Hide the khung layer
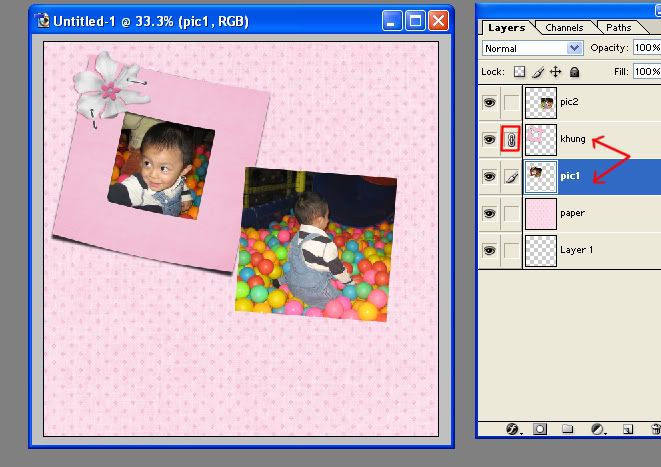661x467 pixels. tap(489, 140)
